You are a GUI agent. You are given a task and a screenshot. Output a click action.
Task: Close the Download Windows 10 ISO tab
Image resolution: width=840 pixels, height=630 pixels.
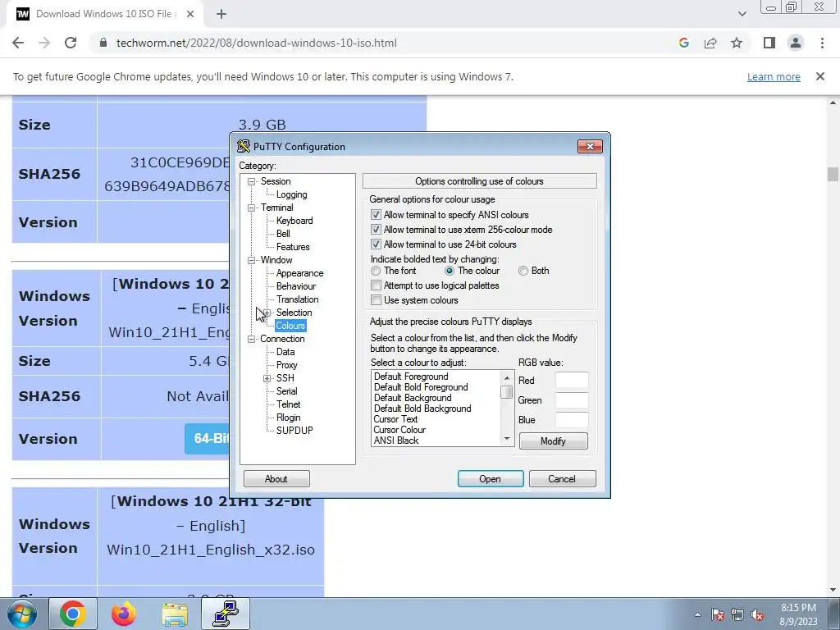pos(190,14)
